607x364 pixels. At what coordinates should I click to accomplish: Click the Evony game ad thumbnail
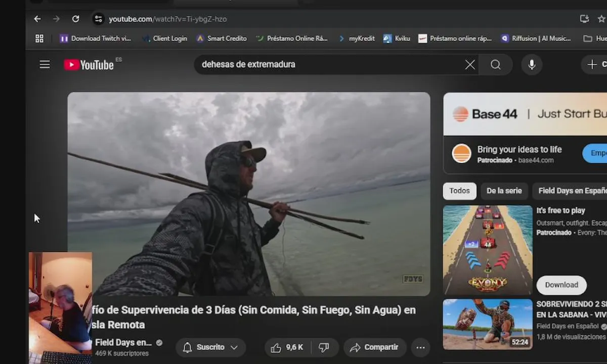[488, 250]
